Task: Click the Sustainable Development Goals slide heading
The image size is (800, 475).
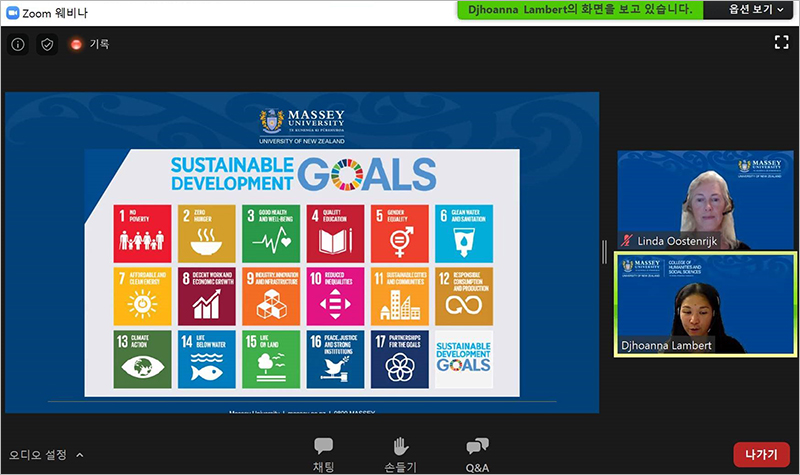Action: [x=304, y=174]
